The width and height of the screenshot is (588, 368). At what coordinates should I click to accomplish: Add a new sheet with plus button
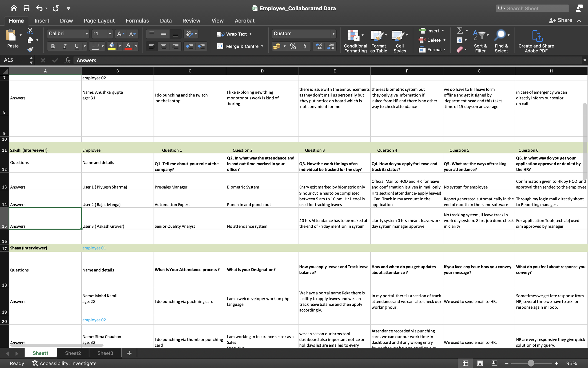point(129,353)
